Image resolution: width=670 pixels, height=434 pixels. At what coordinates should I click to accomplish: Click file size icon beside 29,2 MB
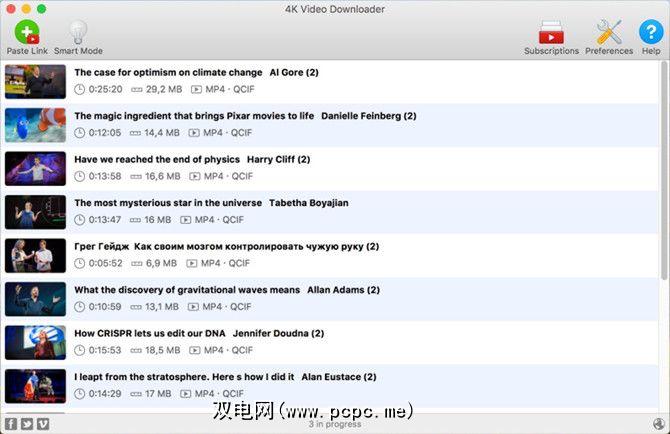click(136, 90)
